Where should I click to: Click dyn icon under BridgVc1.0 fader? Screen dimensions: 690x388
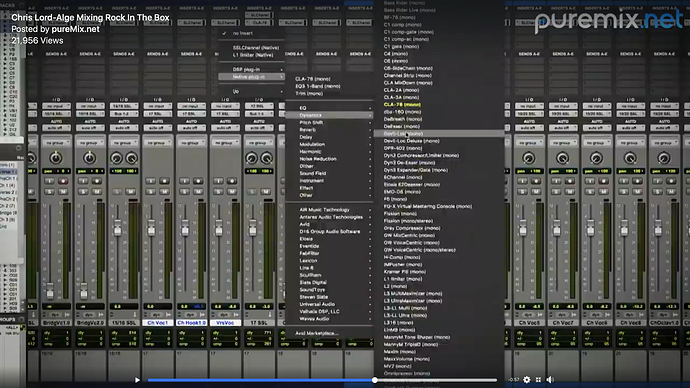[x=55, y=315]
